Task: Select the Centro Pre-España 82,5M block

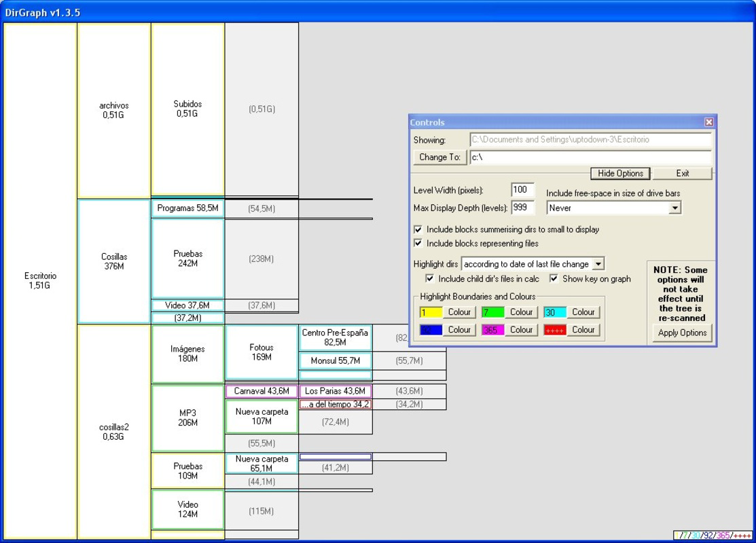Action: coord(335,337)
